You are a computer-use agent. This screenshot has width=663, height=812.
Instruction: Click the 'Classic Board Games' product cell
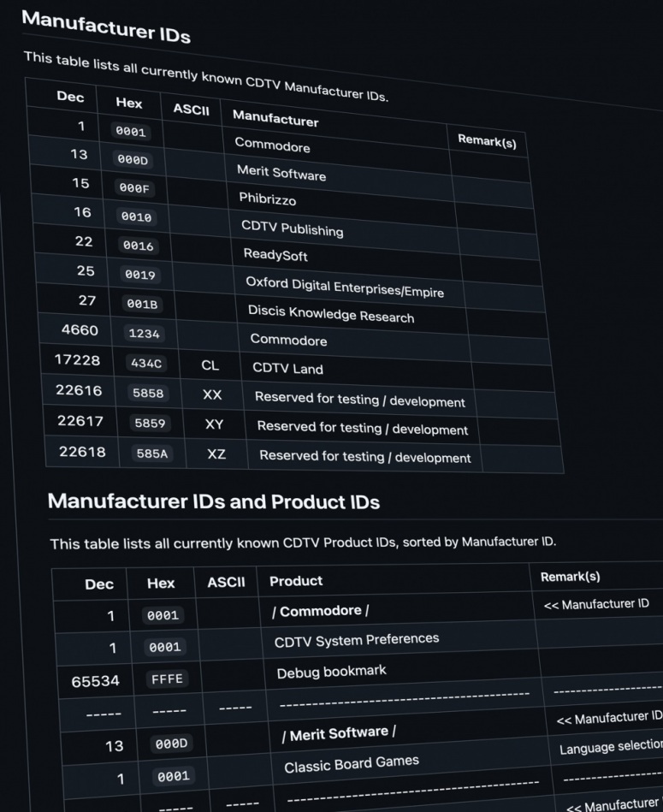(352, 764)
